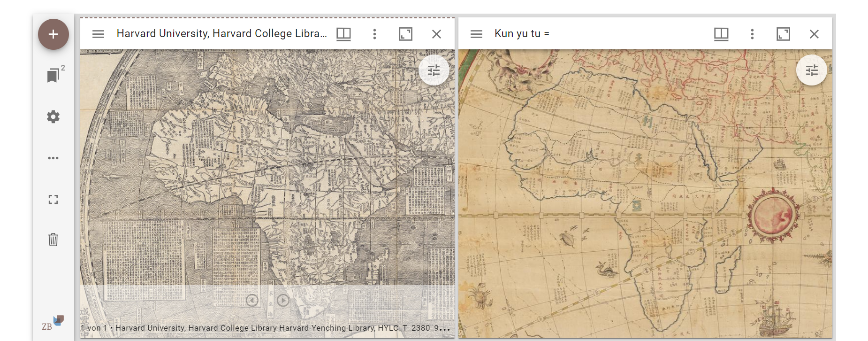Add a new resource with plus button
This screenshot has width=868, height=341.
[x=53, y=34]
